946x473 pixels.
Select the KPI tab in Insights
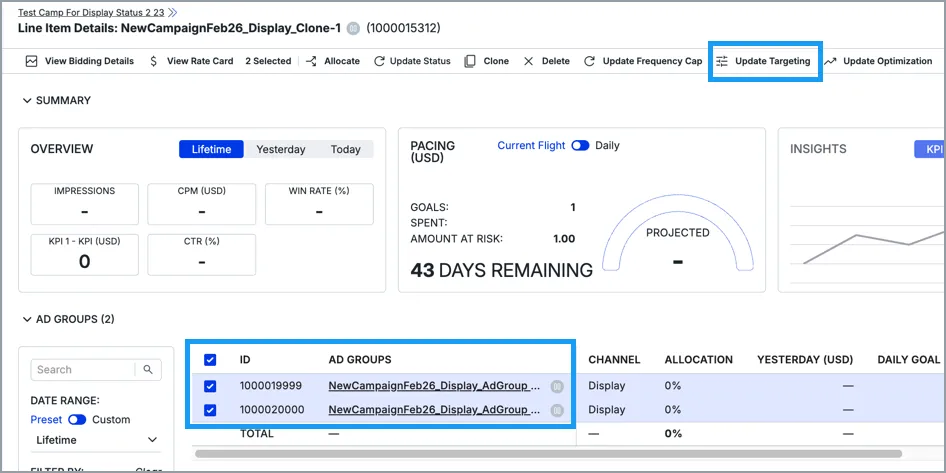tap(930, 149)
